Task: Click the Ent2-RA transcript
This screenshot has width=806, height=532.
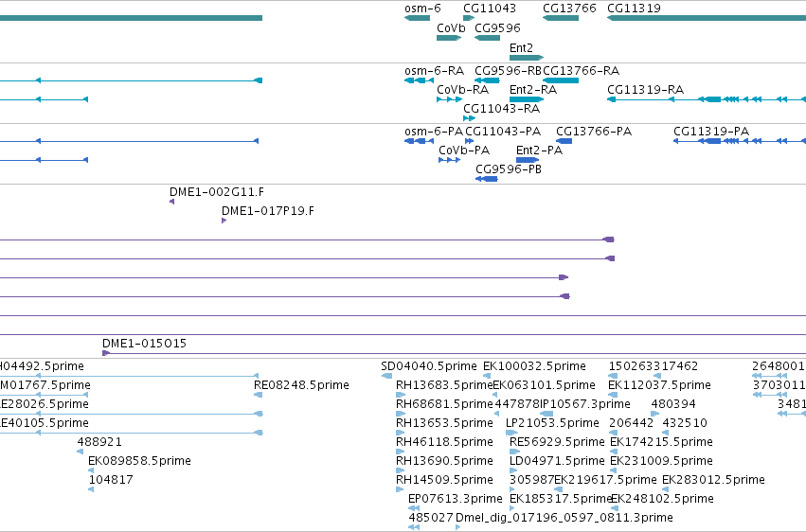Action: tap(527, 99)
